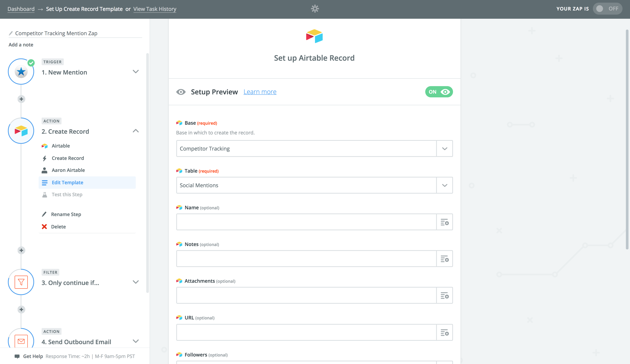Screen dimensions: 630x364
Task: Click the red X Delete icon
Action: tap(44, 227)
